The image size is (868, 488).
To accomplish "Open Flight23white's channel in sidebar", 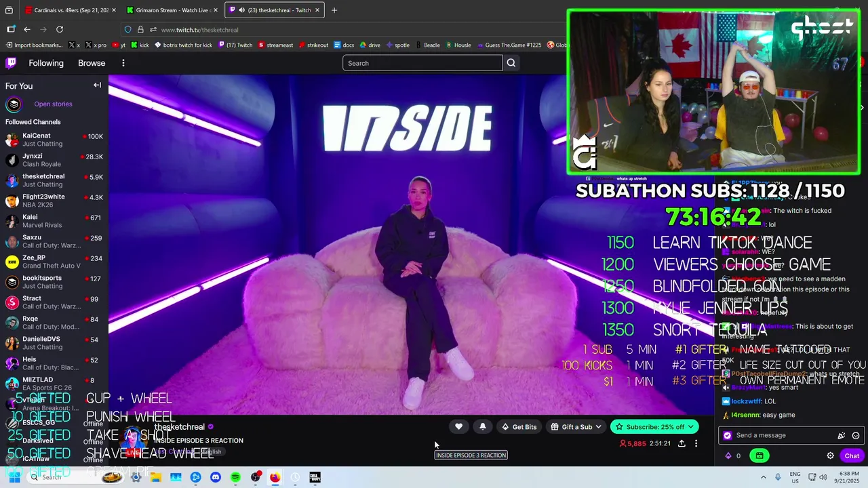I will 54,201.
